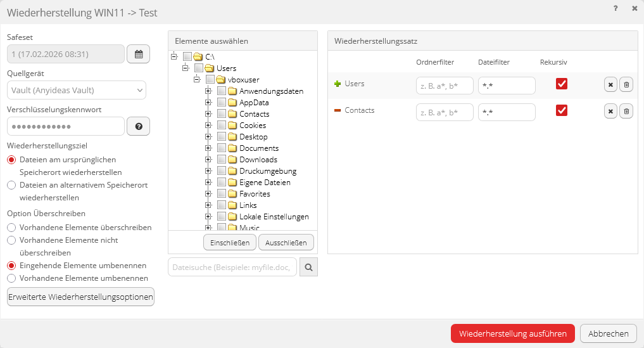Viewport: 644px width, 348px height.
Task: Click the encryption password help icon
Action: click(x=138, y=126)
